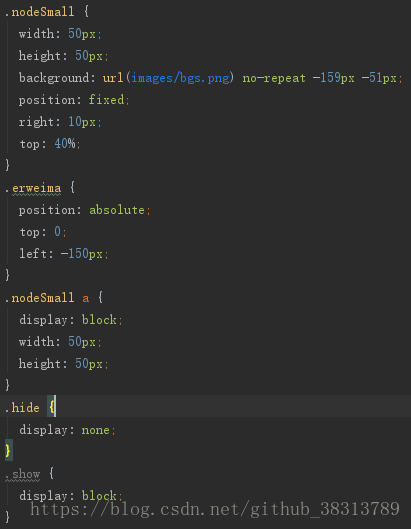Click the .erweima selector name
The image size is (411, 529).
33,188
